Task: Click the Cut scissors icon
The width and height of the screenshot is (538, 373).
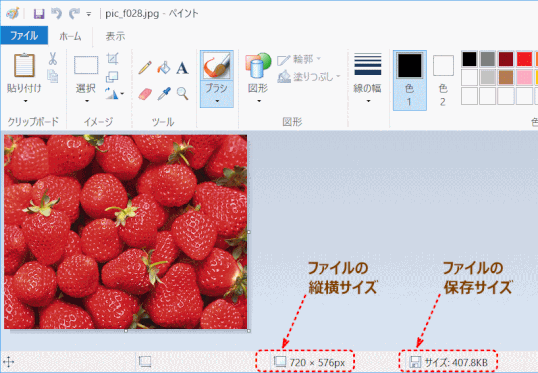Action: (x=53, y=59)
